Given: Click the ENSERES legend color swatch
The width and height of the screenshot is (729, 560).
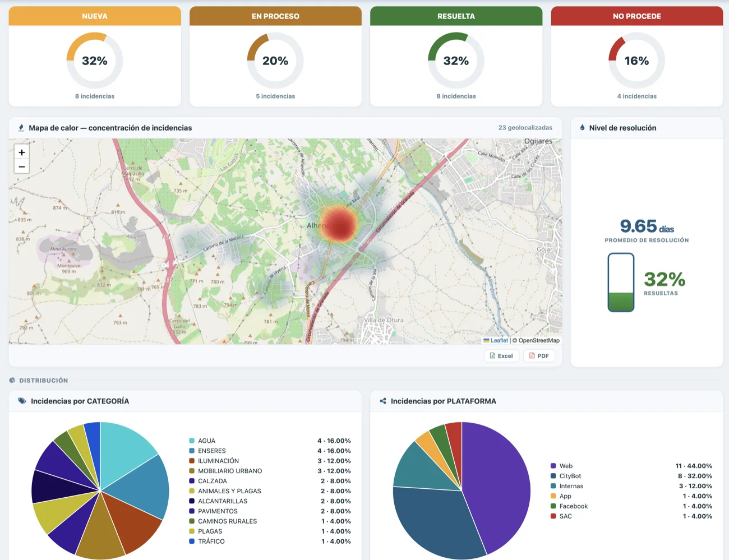Looking at the screenshot, I should pos(192,451).
